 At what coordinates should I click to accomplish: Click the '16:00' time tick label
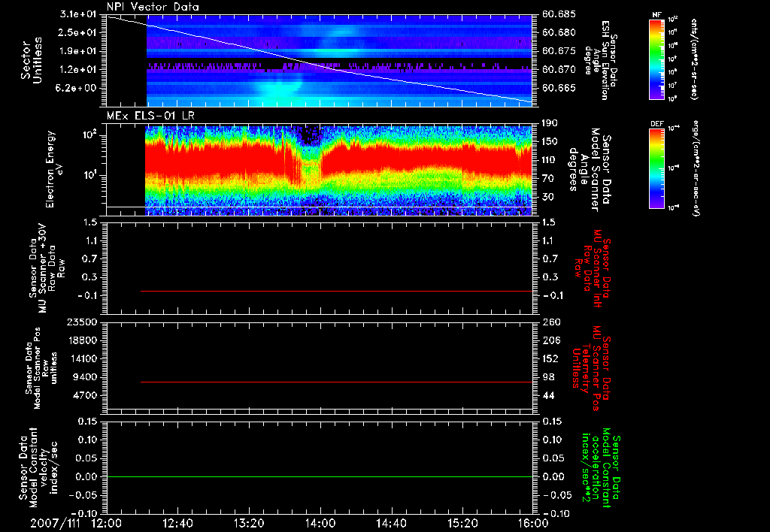tap(533, 523)
